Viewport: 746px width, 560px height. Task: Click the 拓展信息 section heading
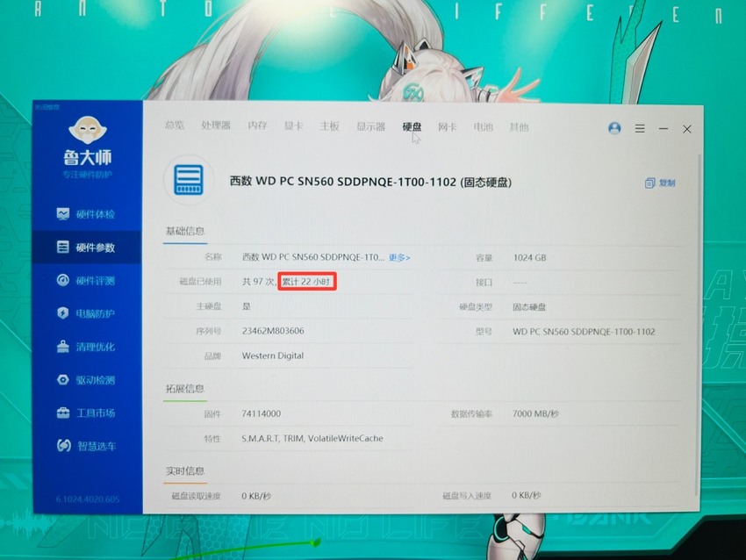[185, 389]
